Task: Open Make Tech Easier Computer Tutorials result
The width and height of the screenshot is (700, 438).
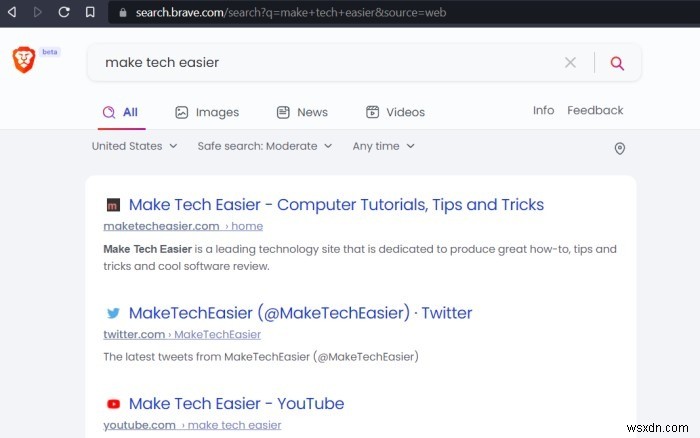Action: (336, 204)
